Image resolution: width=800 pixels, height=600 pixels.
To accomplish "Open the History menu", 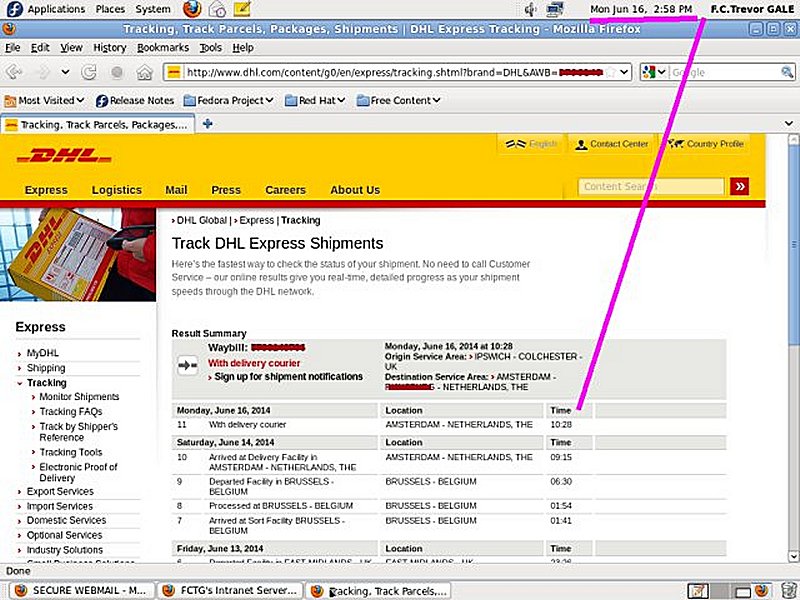I will [x=110, y=47].
